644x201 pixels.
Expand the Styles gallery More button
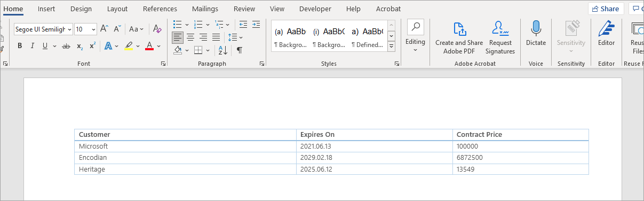pyautogui.click(x=391, y=47)
